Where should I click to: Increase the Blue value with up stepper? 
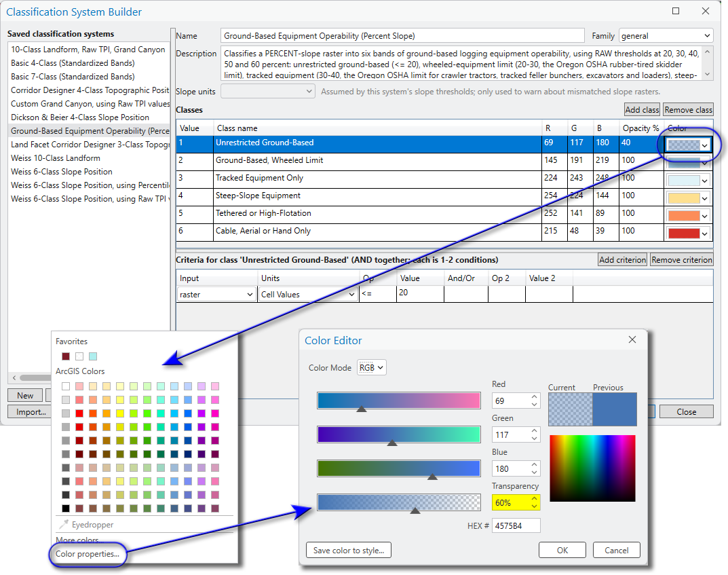[x=535, y=465]
